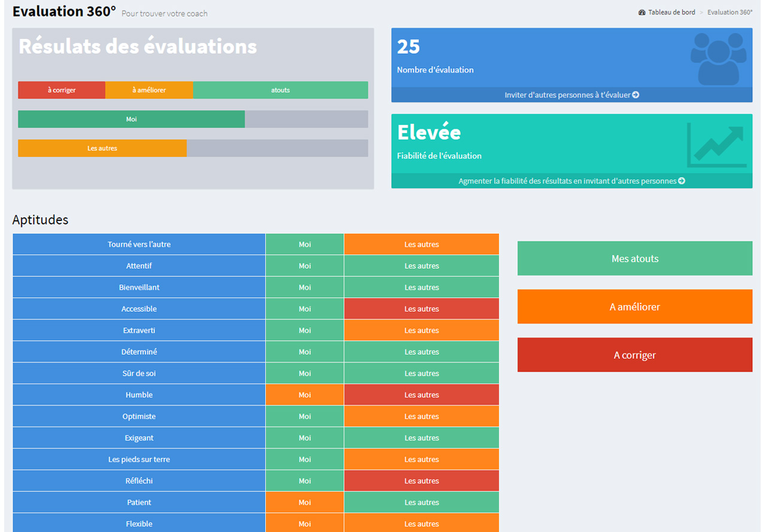The height and width of the screenshot is (532, 766).
Task: Click red Les autres cell in Réfléchi row
Action: coord(421,481)
